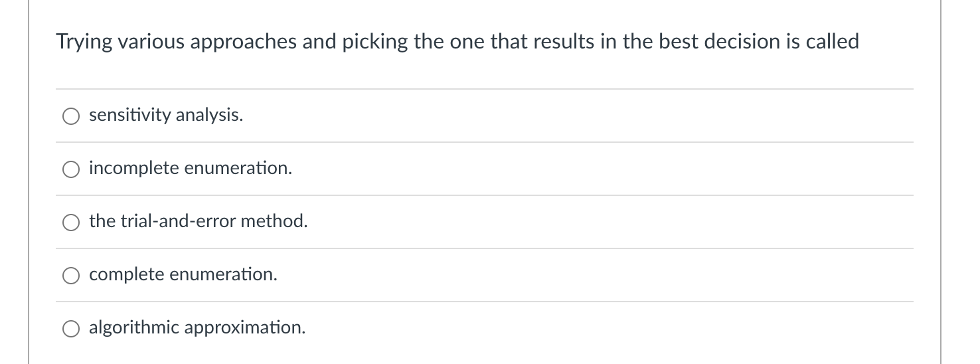Click the word 'Trying' in the question

tap(80, 43)
